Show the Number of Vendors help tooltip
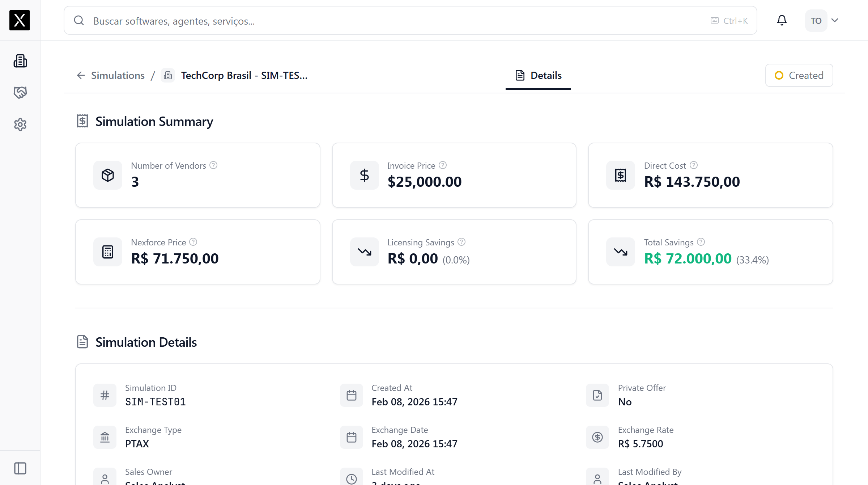Viewport: 868px width, 485px height. 214,165
